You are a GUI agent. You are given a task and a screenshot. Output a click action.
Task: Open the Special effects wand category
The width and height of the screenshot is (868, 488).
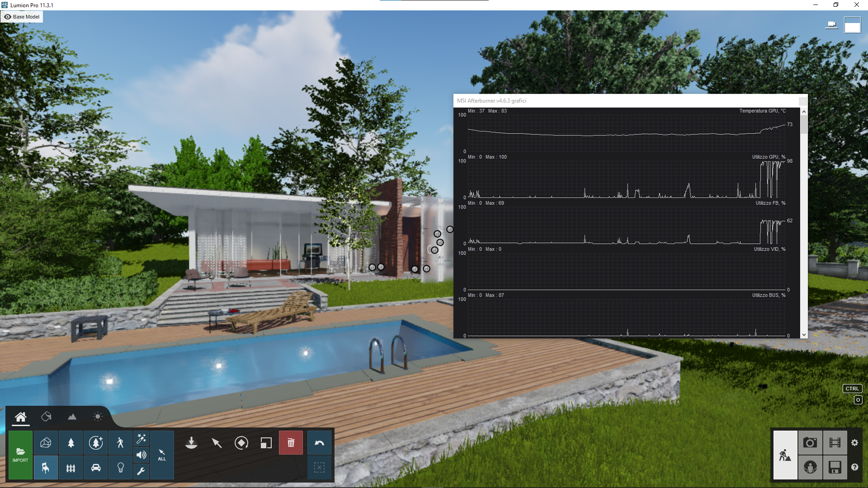tap(141, 438)
